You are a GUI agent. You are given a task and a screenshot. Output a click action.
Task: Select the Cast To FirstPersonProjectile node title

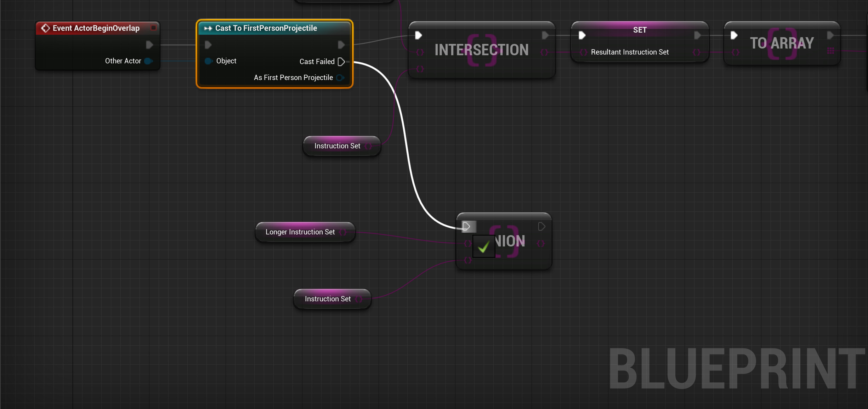[x=266, y=28]
